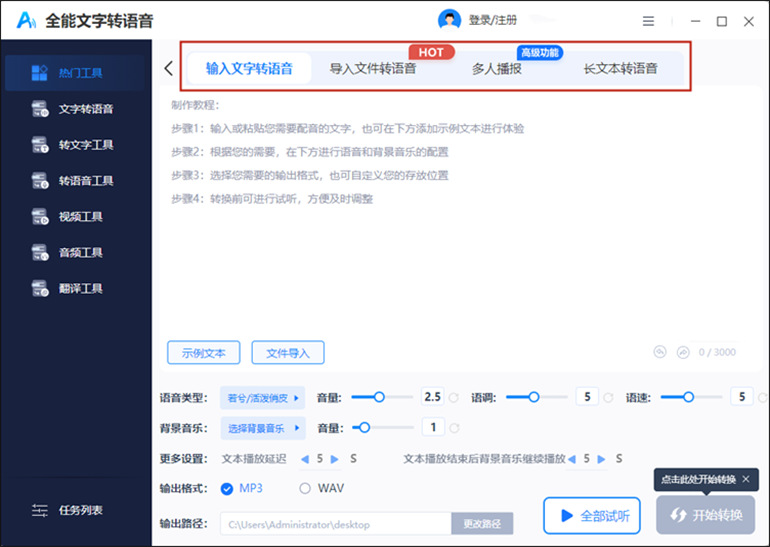The image size is (770, 547).
Task: Click the app logo icon
Action: 26,20
